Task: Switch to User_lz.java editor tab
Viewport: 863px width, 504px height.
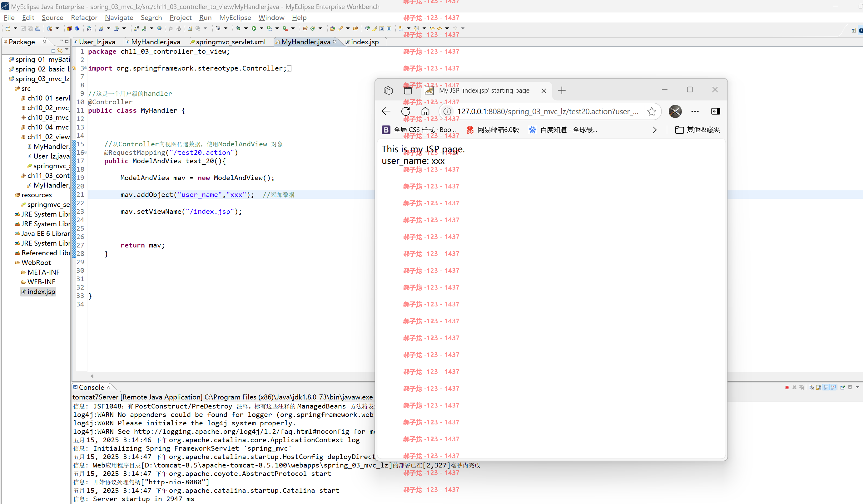Action: [97, 42]
